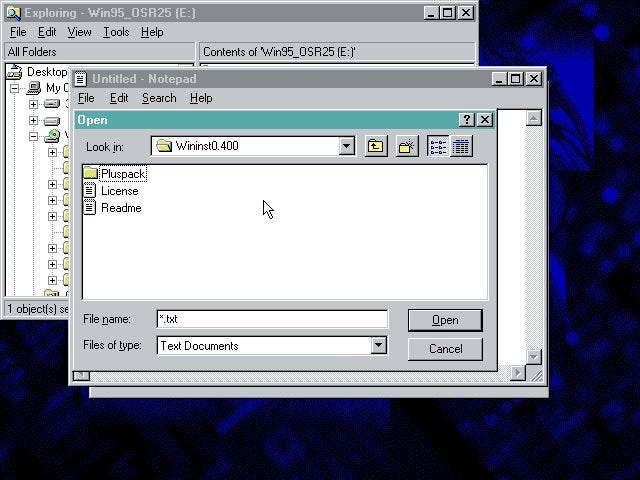Image resolution: width=640 pixels, height=480 pixels.
Task: Click the All Folders pane header
Action: (100, 52)
